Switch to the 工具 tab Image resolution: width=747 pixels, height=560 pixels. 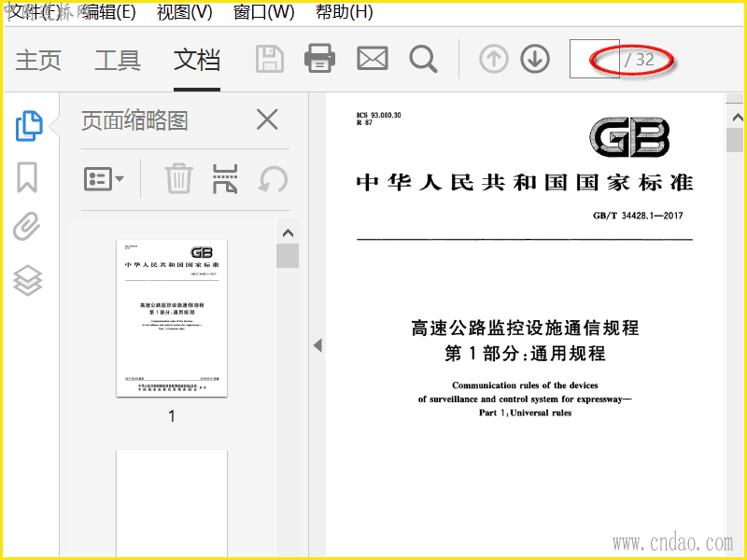[118, 61]
